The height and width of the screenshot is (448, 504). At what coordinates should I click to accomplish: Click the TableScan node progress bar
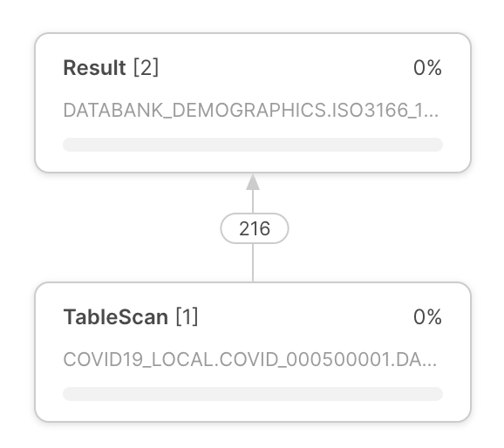pyautogui.click(x=253, y=394)
